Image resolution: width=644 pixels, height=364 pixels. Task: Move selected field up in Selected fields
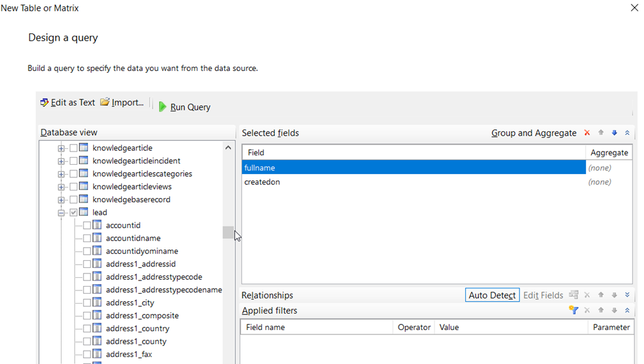[x=601, y=133]
